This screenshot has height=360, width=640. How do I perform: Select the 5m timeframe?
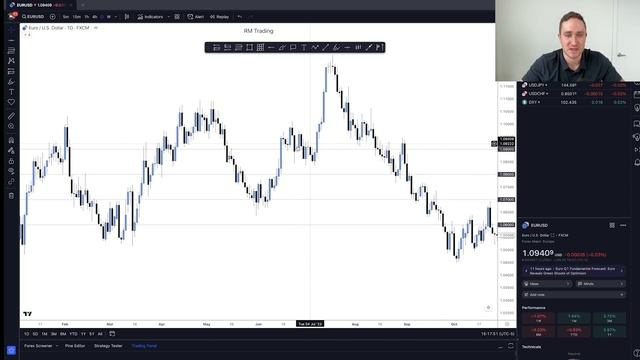66,17
